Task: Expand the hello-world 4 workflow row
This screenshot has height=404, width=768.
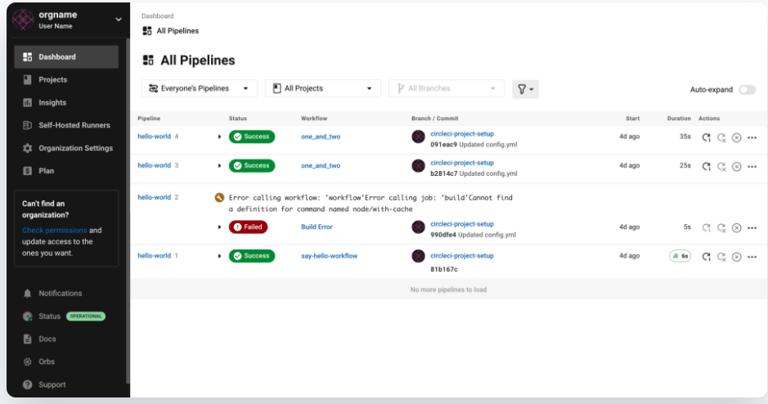Action: (x=220, y=137)
